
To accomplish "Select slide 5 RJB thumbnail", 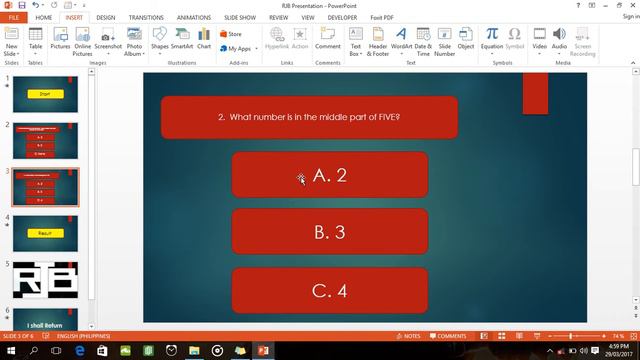I will click(x=45, y=280).
